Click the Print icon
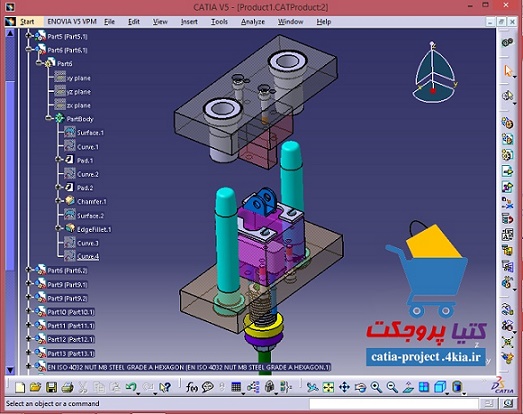Viewport: 523px width, 414px height. pyautogui.click(x=67, y=387)
